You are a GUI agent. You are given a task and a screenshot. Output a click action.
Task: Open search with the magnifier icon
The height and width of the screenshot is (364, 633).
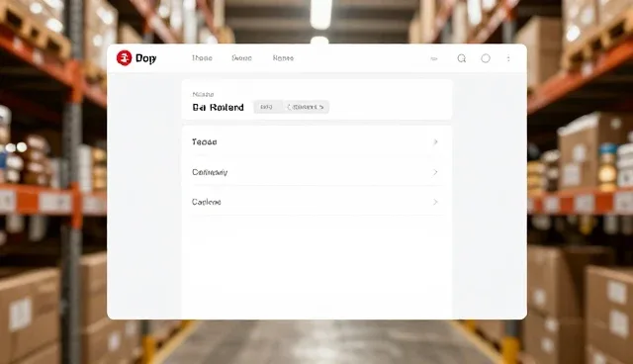(x=462, y=58)
